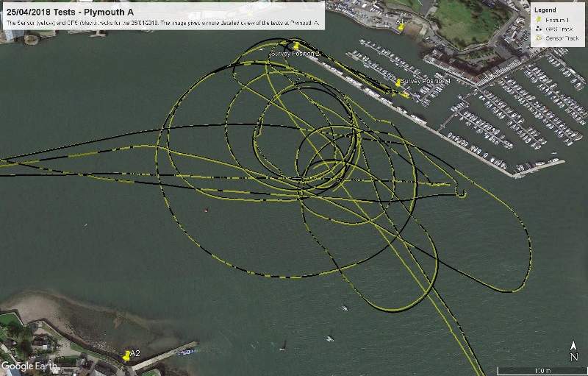Click the 'Survey Position 1' text label
The width and height of the screenshot is (588, 376).
click(x=426, y=81)
